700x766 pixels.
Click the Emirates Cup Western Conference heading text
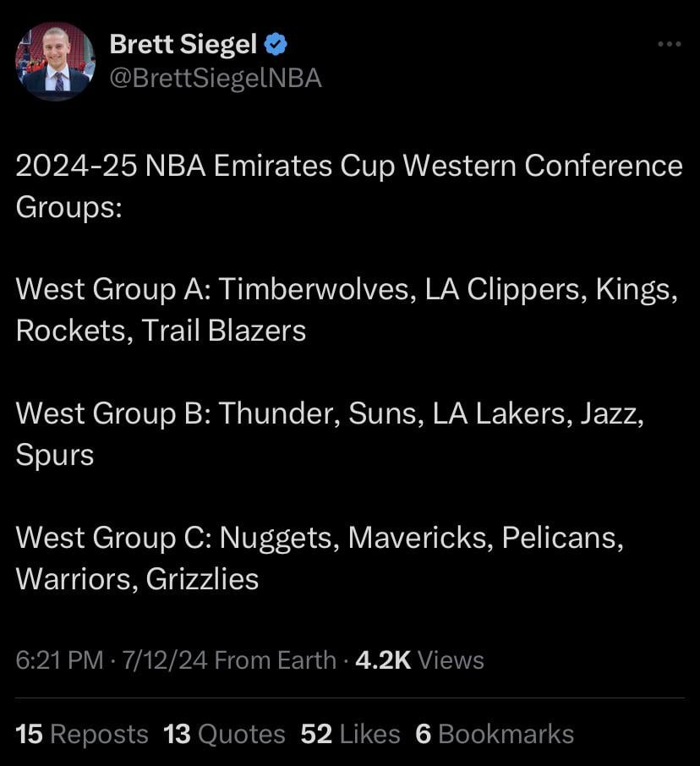pyautogui.click(x=348, y=167)
